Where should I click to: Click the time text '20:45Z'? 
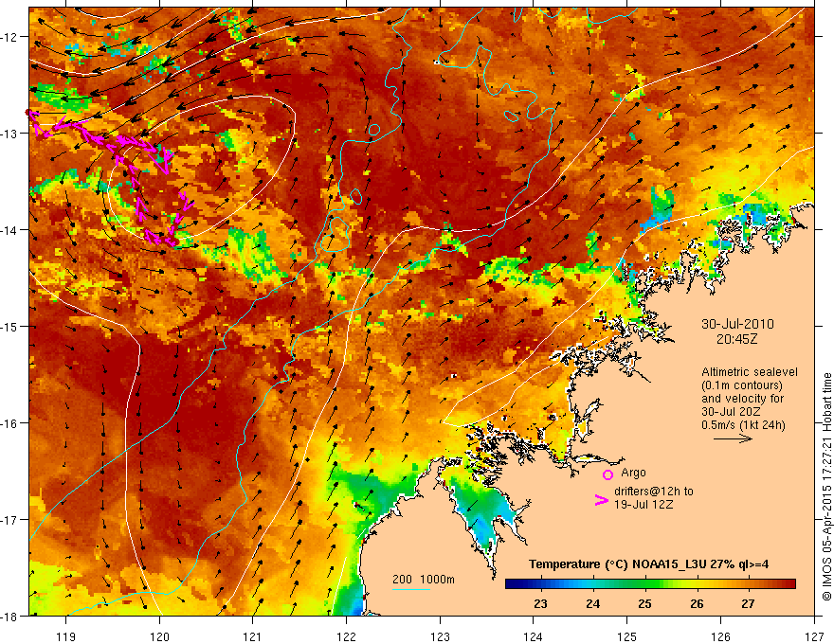736,339
